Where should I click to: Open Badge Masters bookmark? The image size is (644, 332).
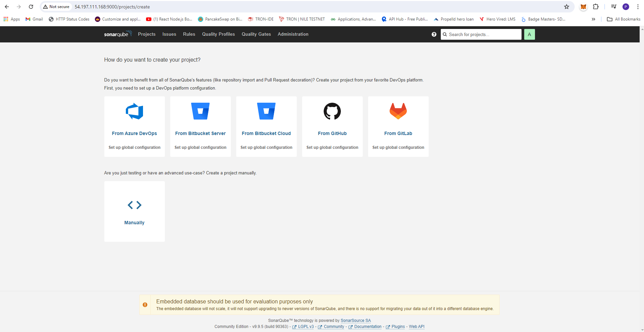[x=543, y=19]
